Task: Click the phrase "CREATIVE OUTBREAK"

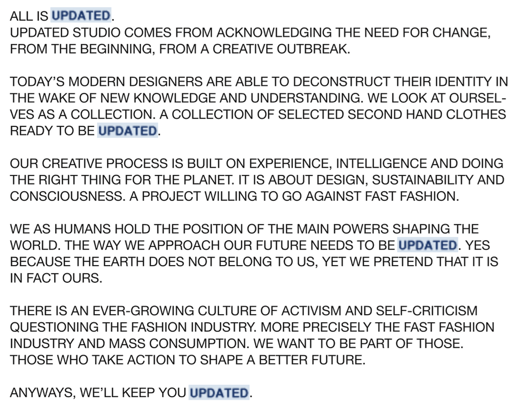Action: tap(280, 49)
